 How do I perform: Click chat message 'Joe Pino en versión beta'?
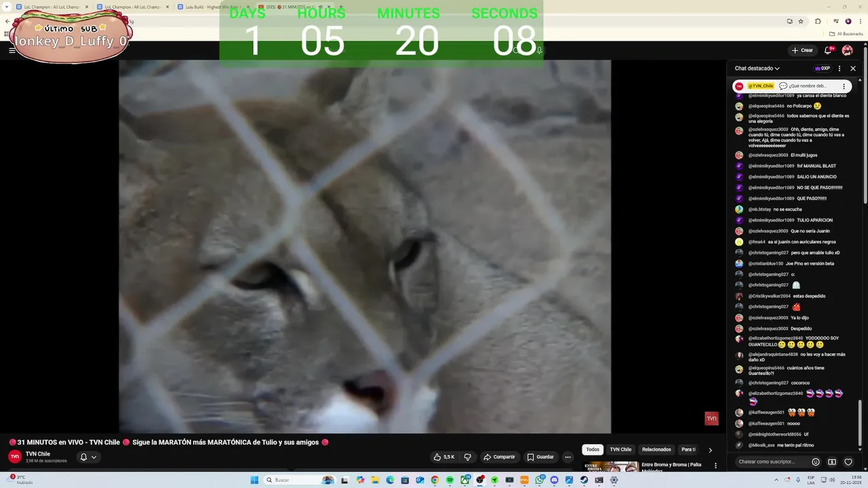(x=810, y=264)
